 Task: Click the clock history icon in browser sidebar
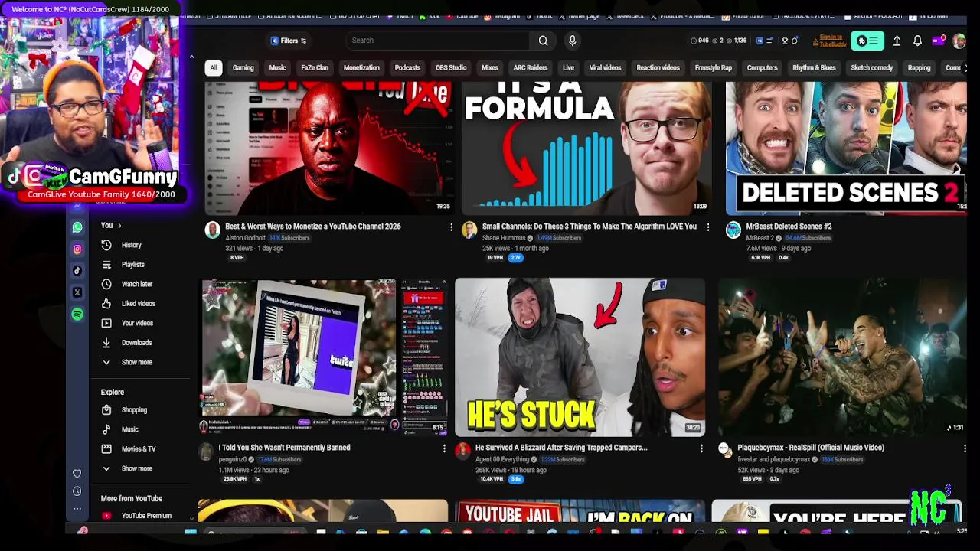[77, 491]
